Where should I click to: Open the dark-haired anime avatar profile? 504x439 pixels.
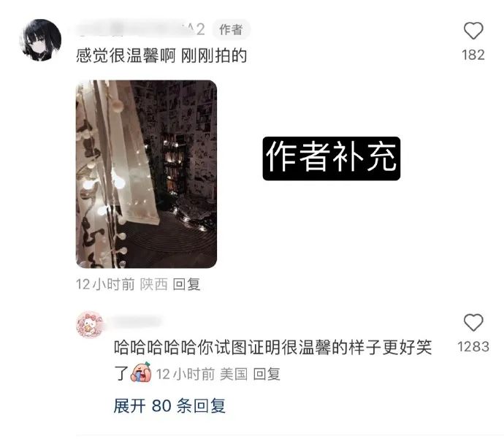(41, 40)
